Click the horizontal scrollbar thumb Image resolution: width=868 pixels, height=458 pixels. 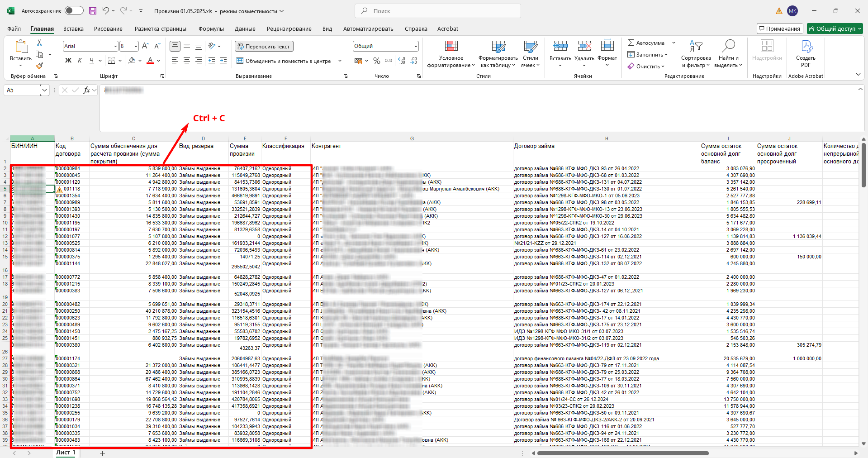click(623, 453)
